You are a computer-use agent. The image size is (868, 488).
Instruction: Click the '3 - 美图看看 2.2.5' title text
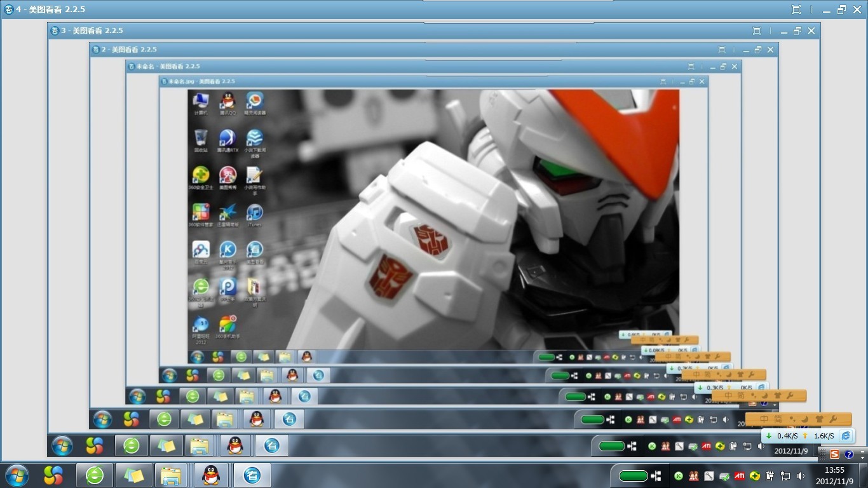click(92, 30)
